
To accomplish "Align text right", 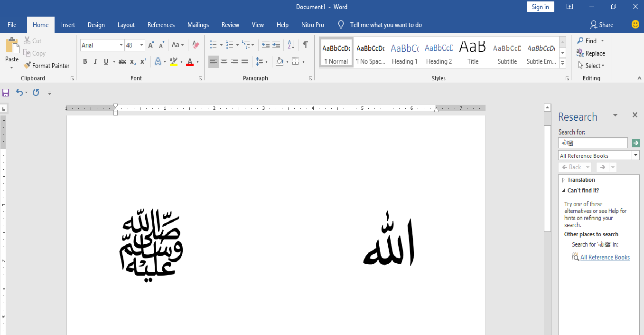I will point(234,61).
